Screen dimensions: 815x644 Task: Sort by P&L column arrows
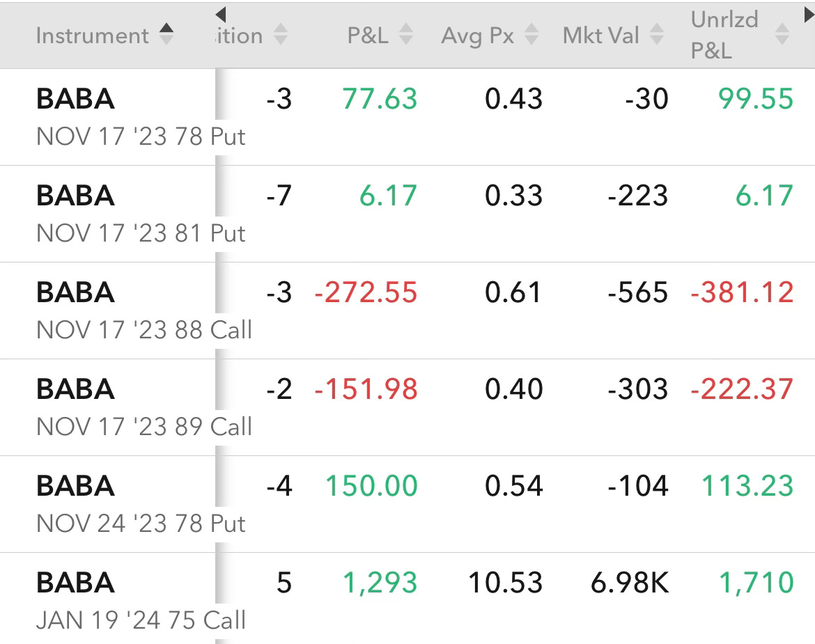406,34
